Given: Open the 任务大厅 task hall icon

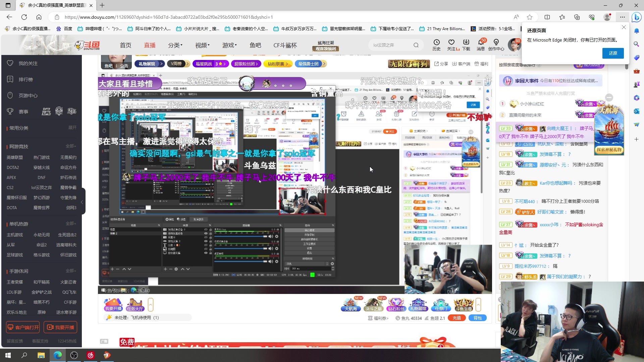Looking at the screenshot, I should pos(135,304).
